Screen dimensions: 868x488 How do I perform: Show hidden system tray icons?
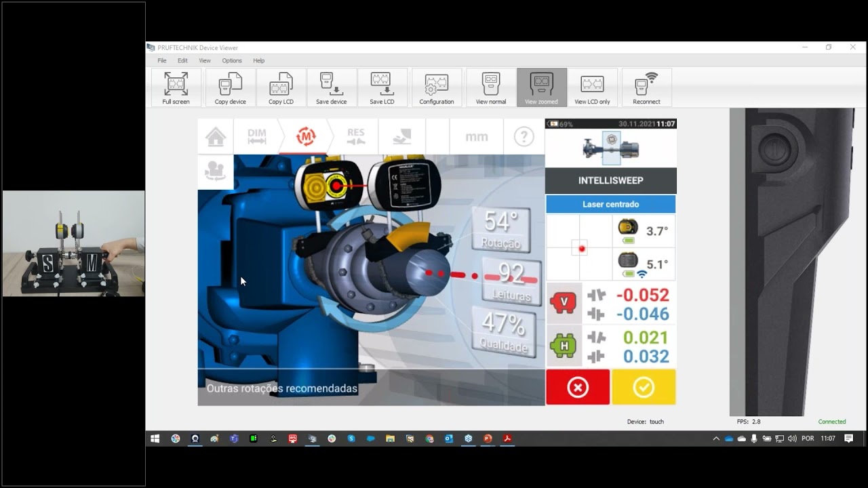pyautogui.click(x=716, y=439)
